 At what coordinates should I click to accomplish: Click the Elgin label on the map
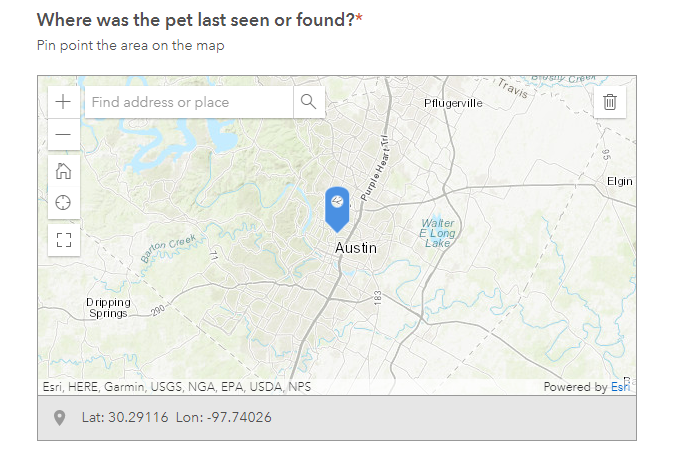[620, 181]
